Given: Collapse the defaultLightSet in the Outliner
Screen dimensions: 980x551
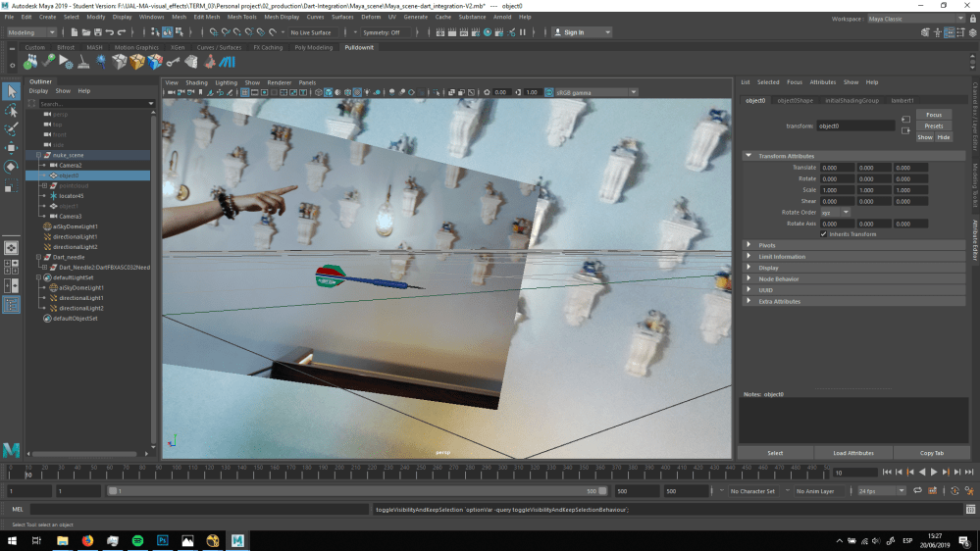Looking at the screenshot, I should 39,277.
